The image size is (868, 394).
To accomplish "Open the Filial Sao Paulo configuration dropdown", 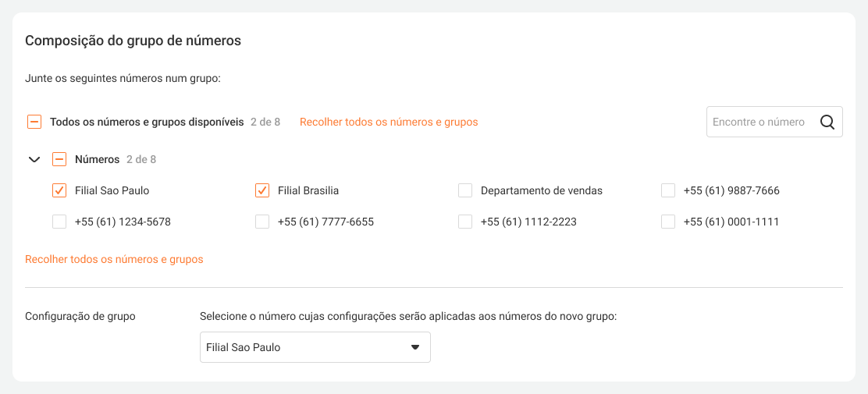I will 304,347.
